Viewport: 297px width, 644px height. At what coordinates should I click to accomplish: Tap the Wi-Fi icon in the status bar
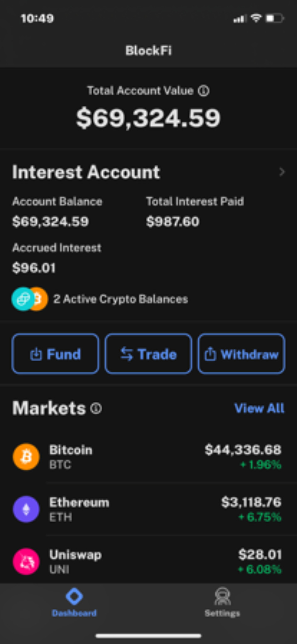click(x=256, y=18)
